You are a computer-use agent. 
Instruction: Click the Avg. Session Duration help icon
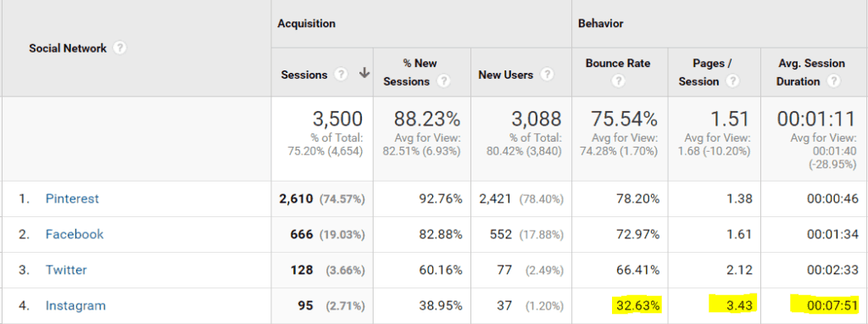[x=833, y=81]
